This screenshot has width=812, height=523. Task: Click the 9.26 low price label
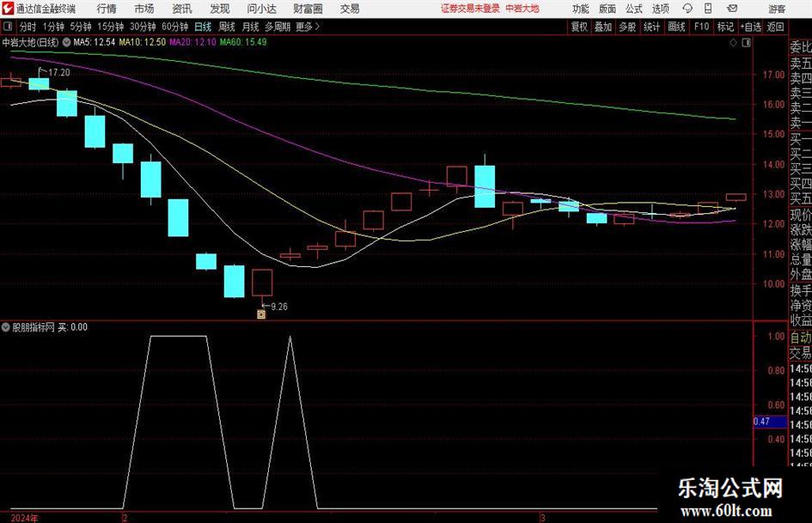click(x=279, y=307)
